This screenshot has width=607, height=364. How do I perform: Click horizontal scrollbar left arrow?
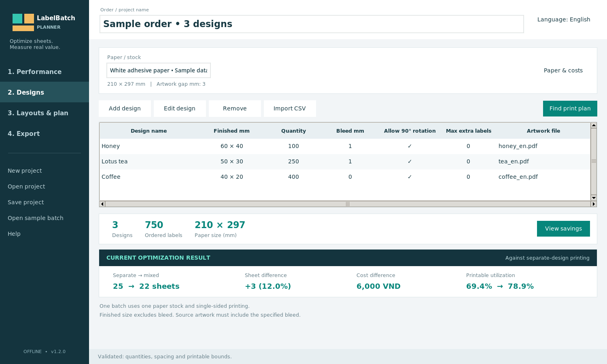[x=102, y=204]
